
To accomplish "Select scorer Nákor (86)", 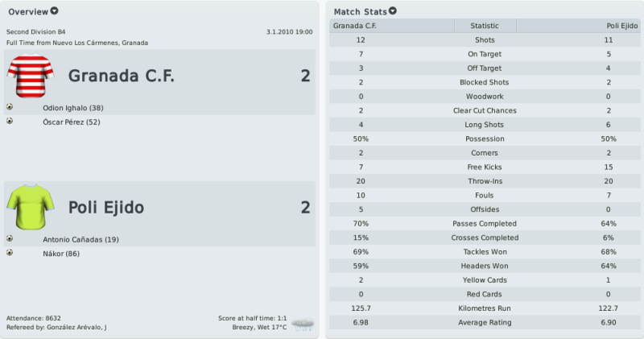I will pyautogui.click(x=61, y=254).
